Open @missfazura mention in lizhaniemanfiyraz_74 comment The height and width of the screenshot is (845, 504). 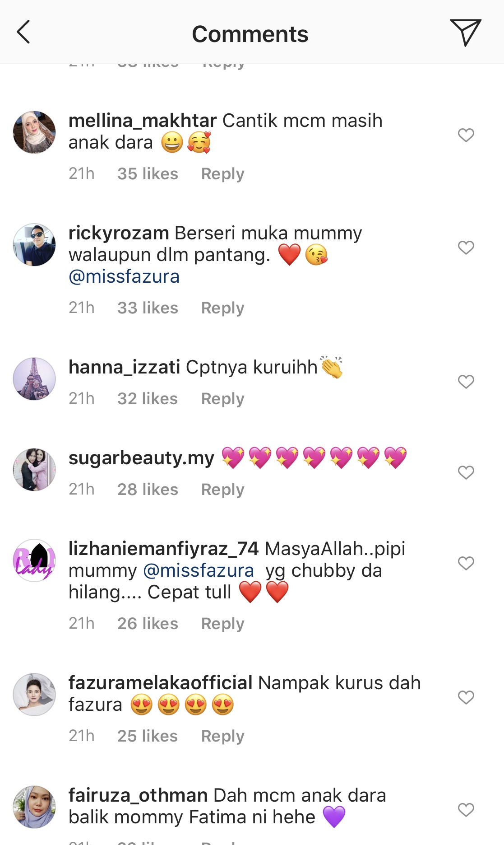tap(199, 570)
